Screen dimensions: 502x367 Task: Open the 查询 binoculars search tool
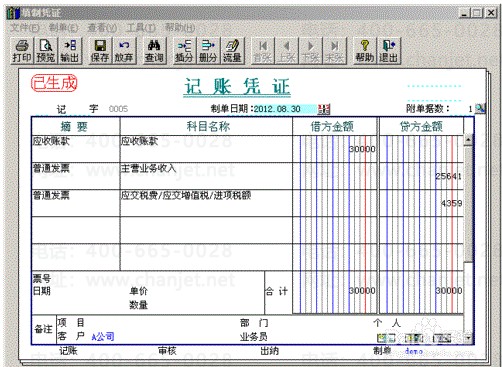tap(154, 51)
